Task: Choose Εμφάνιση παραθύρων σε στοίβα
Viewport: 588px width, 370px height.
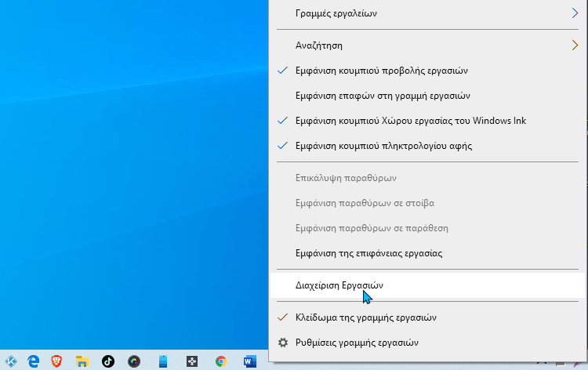Action: point(427,203)
